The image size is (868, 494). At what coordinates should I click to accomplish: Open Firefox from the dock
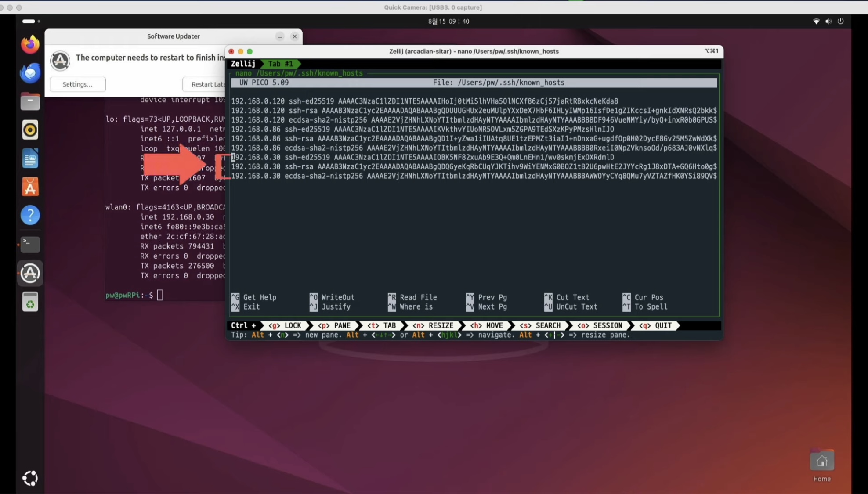30,44
